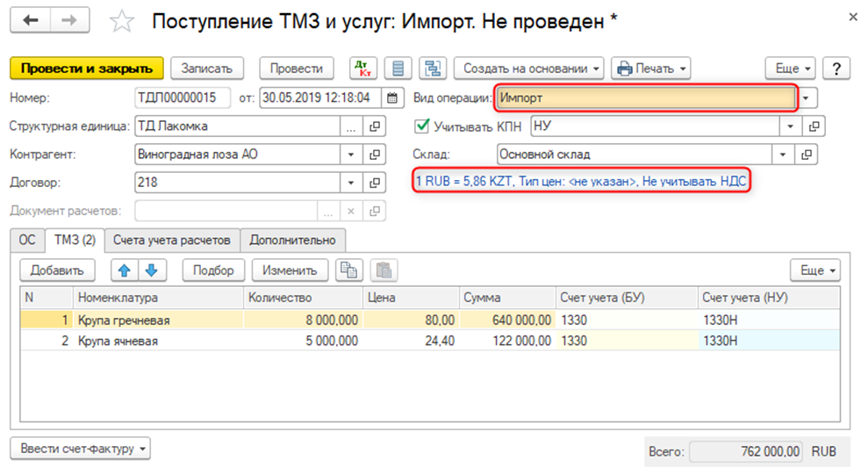Switch to the Счета учета расчетов tab

tap(173, 240)
